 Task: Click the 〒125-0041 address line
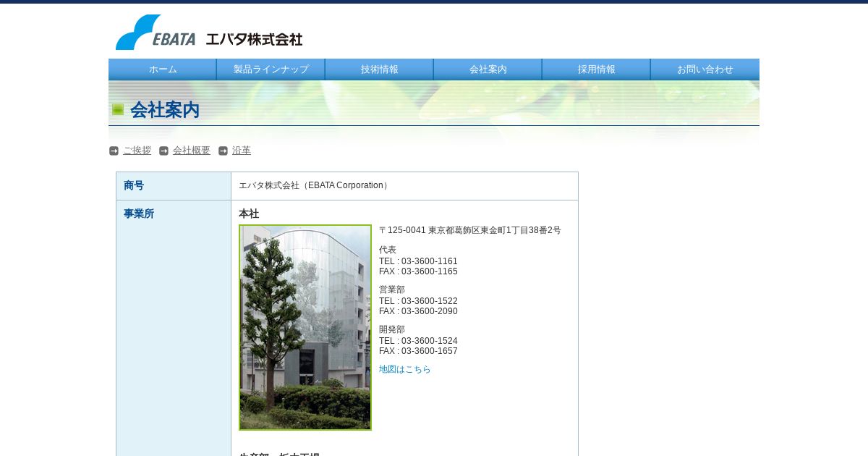click(x=470, y=230)
